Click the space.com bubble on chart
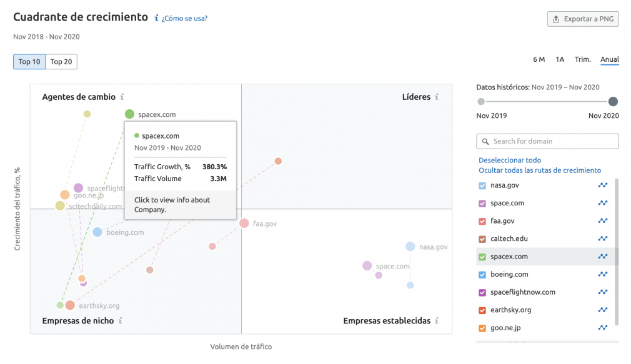 (x=367, y=266)
